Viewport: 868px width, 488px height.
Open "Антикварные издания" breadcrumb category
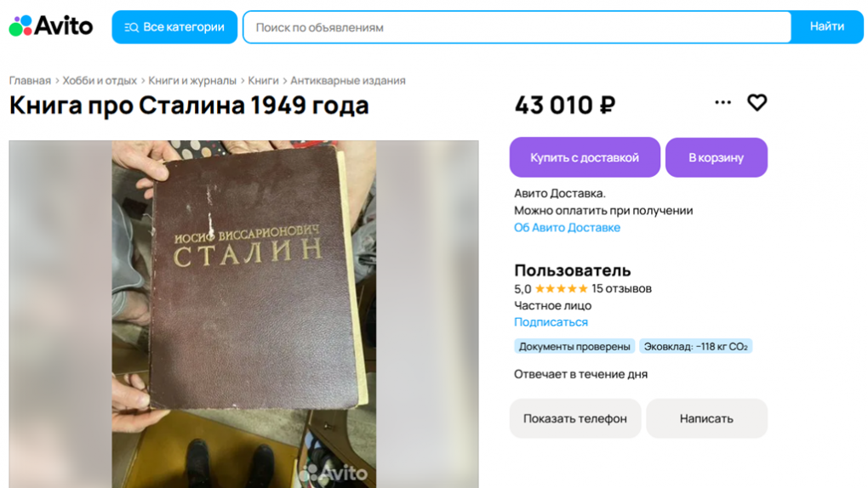[x=348, y=81]
